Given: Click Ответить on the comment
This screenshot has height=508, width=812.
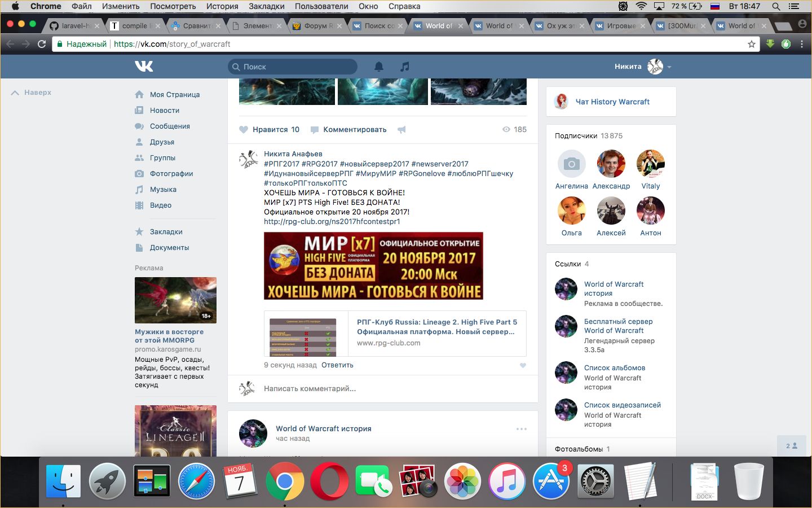Looking at the screenshot, I should tap(337, 365).
